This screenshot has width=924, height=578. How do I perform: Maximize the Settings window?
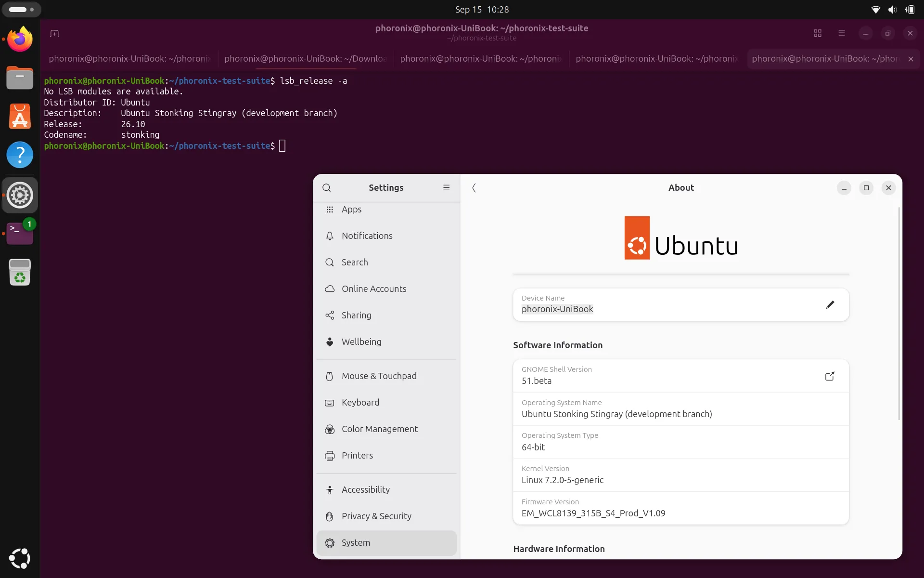click(866, 188)
